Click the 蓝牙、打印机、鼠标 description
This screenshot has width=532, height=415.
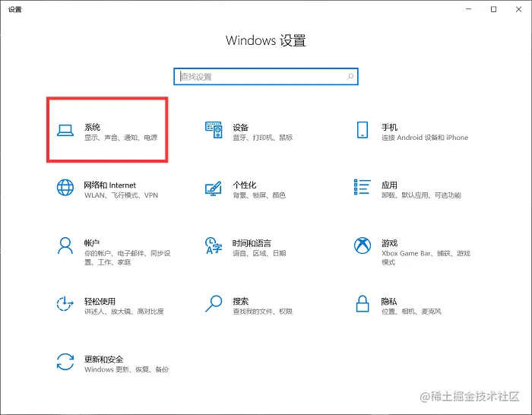click(x=262, y=138)
